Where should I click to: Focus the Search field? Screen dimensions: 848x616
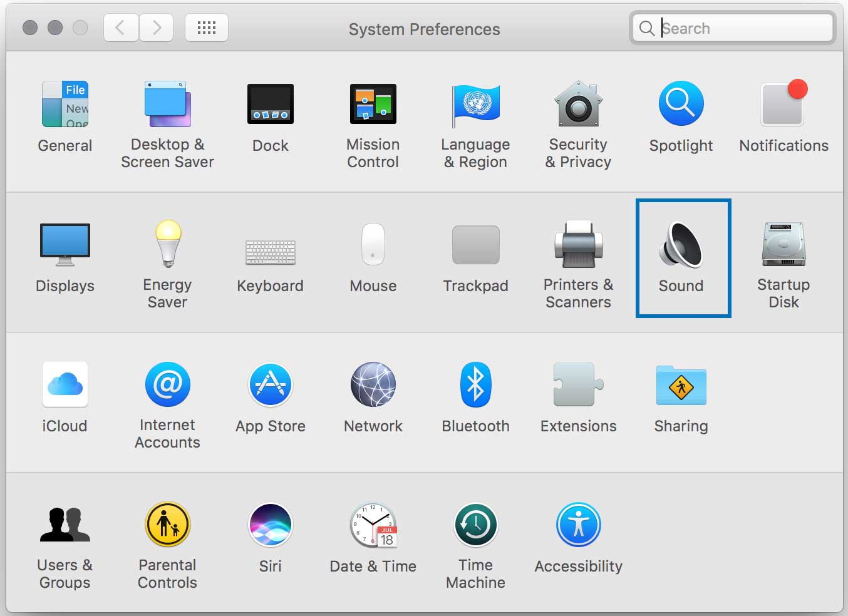pyautogui.click(x=732, y=28)
